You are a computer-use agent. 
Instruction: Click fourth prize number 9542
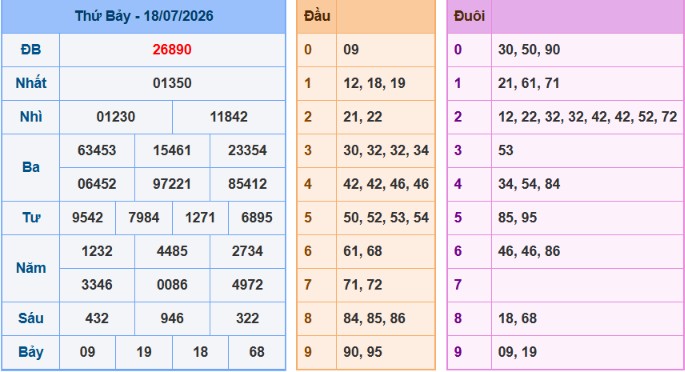click(x=87, y=217)
